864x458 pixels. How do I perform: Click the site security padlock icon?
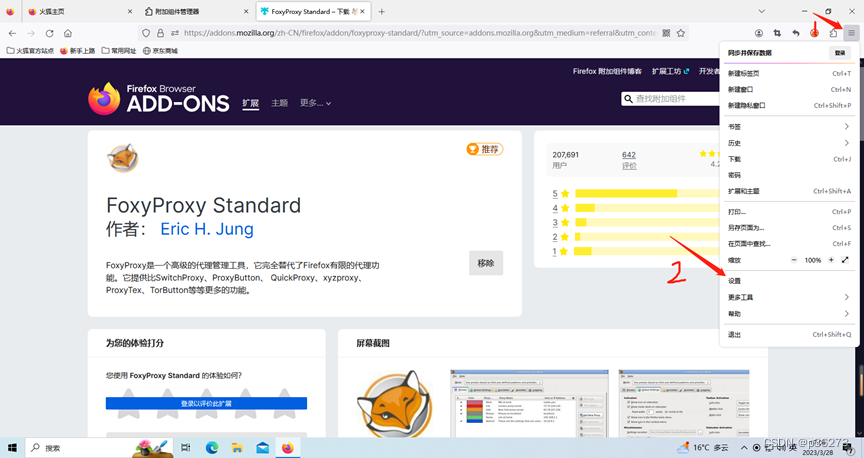160,33
